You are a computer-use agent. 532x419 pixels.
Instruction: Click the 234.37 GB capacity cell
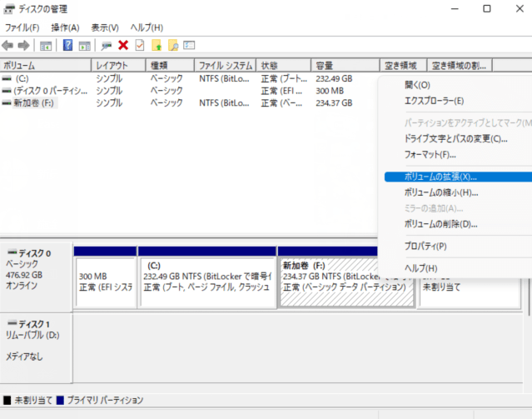(x=334, y=103)
